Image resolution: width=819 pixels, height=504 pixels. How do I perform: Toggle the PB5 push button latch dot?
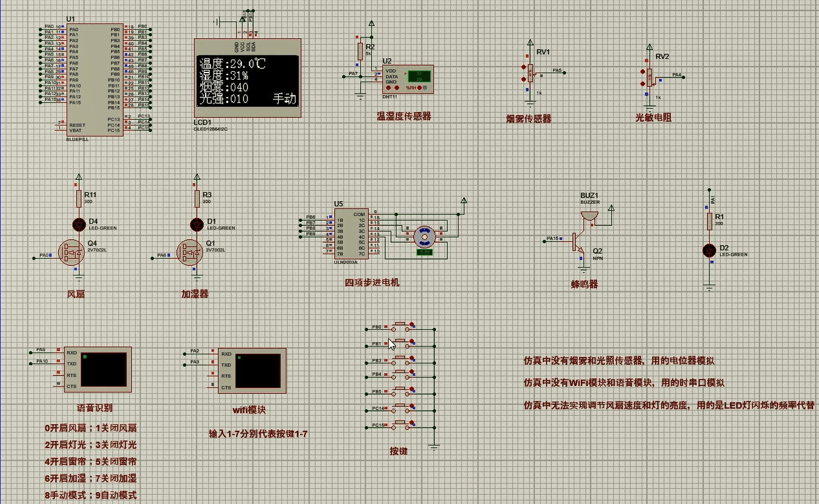pos(413,389)
